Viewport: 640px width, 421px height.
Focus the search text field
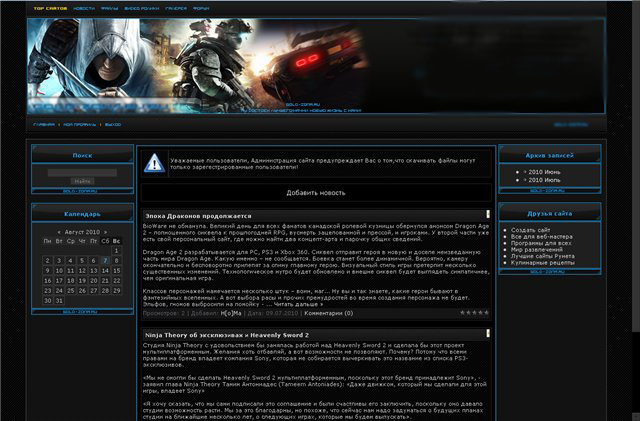(x=82, y=173)
